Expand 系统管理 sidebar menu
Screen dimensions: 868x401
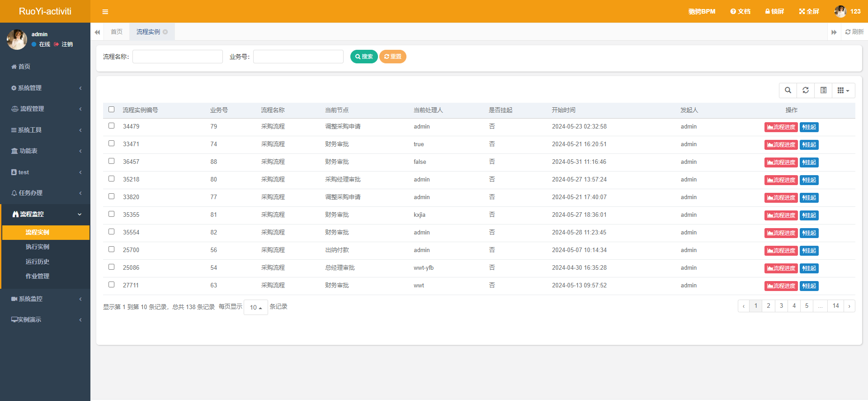pyautogui.click(x=45, y=88)
